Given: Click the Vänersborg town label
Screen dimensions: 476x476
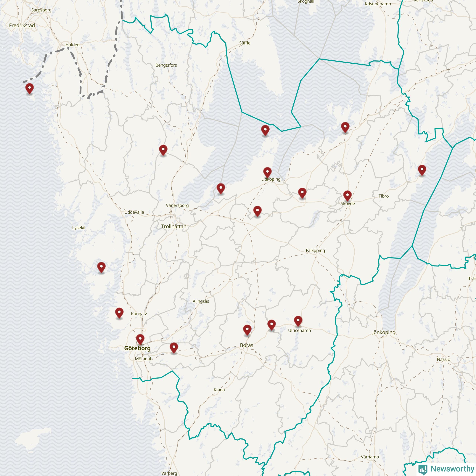Looking at the screenshot, I should click(x=177, y=205).
